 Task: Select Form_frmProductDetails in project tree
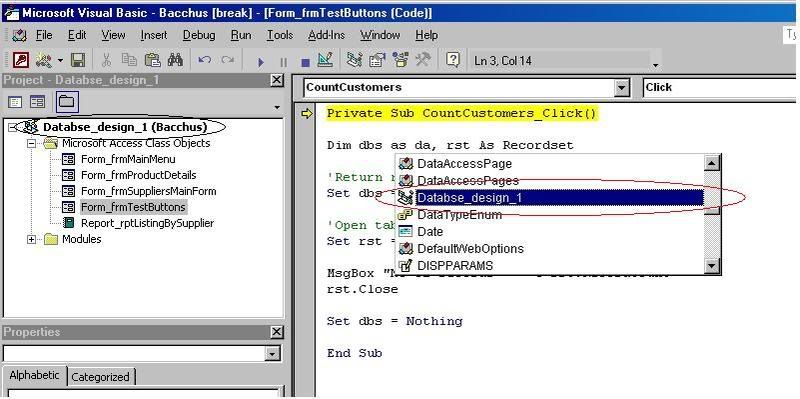tap(138, 175)
